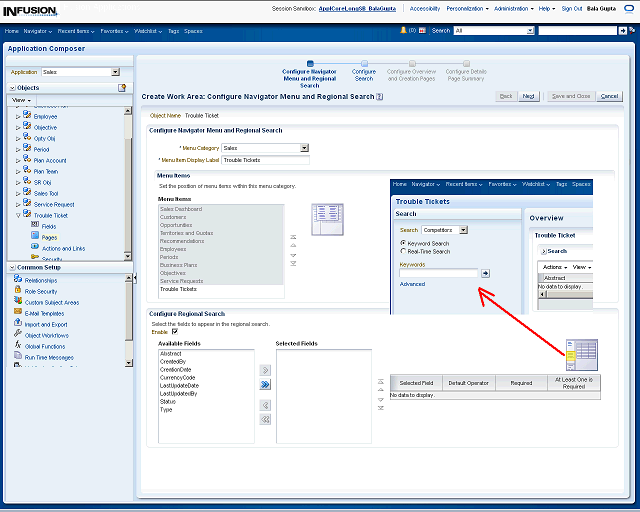Click the Role Security icon

click(x=18, y=291)
